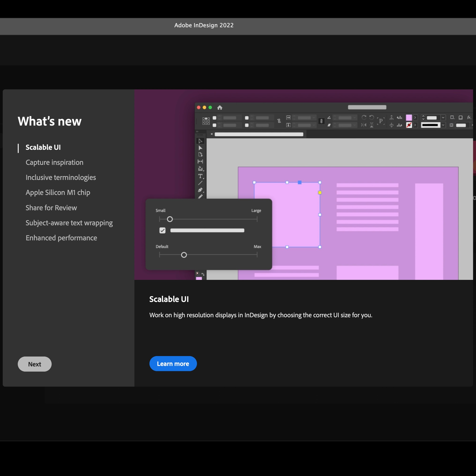476x476 pixels.
Task: Click the Adobe InDesign 2022 title bar text
Action: coord(204,25)
